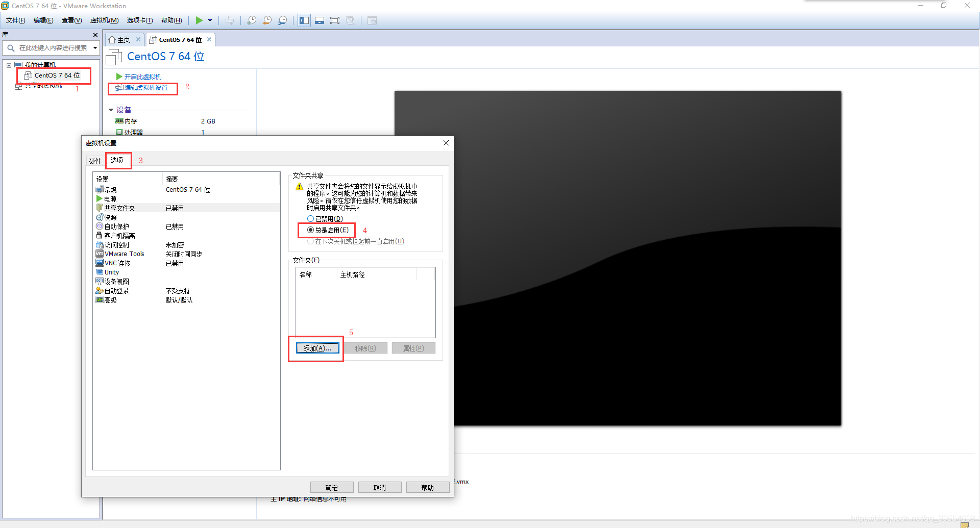Close the CentOS 7 64 位 tab
The width and height of the screenshot is (980, 528).
[x=209, y=39]
